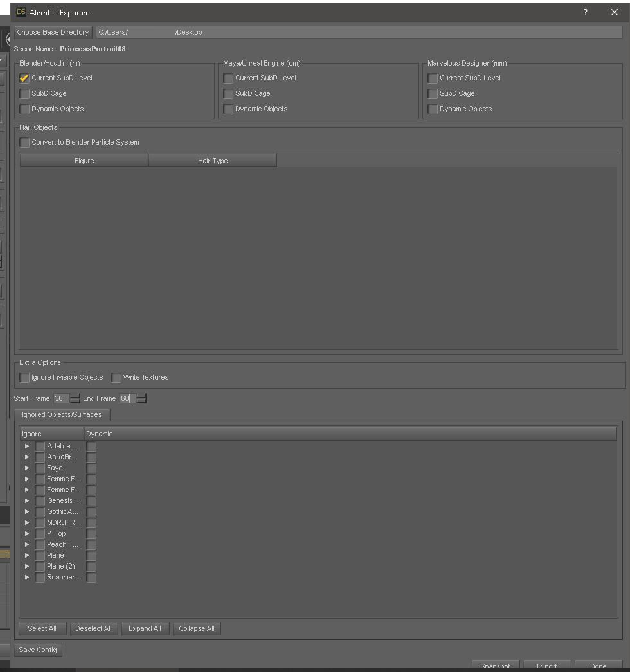Click the End Frame stepper
Viewport: 630px width, 672px height.
(x=141, y=398)
